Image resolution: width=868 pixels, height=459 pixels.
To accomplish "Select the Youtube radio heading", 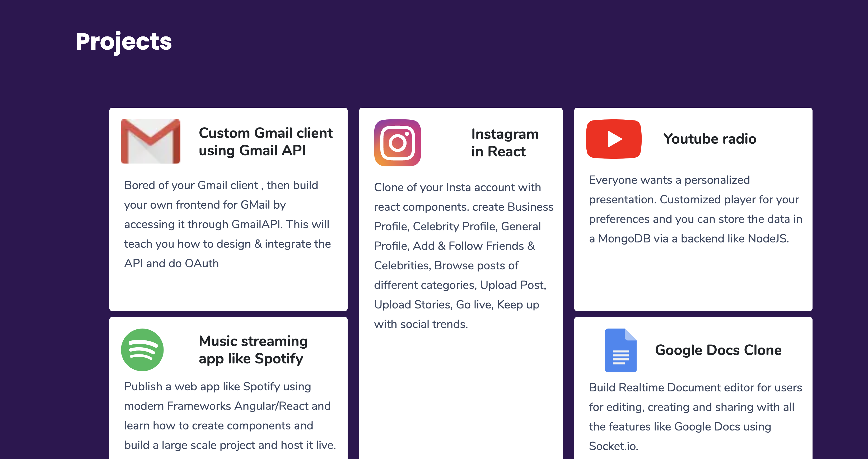I will click(x=710, y=139).
